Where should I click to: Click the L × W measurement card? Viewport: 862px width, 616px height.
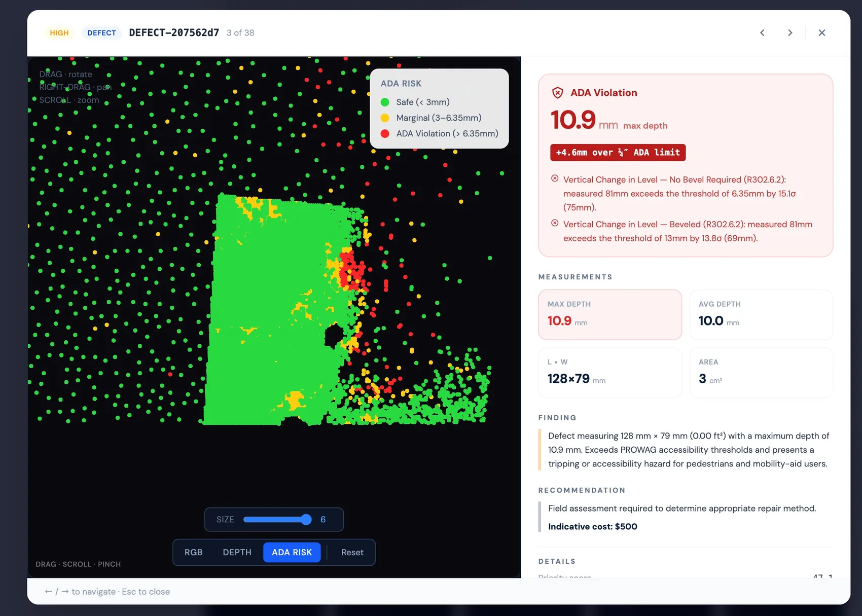pyautogui.click(x=610, y=373)
